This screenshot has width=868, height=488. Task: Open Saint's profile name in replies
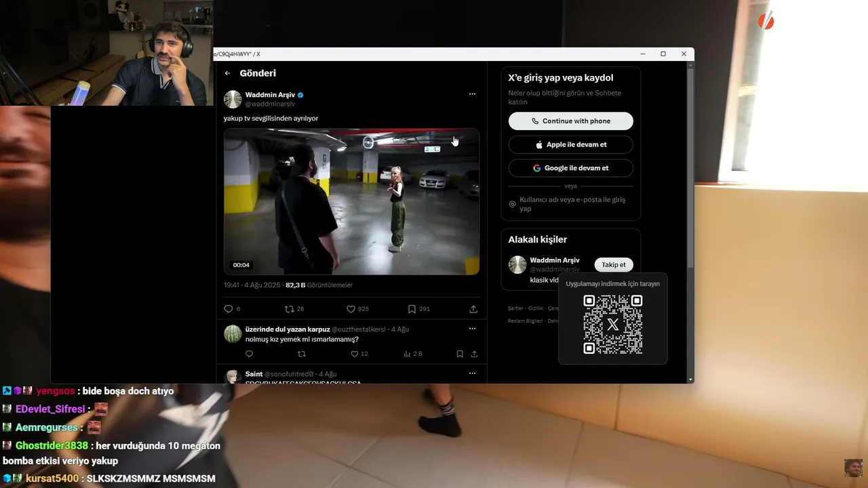254,374
